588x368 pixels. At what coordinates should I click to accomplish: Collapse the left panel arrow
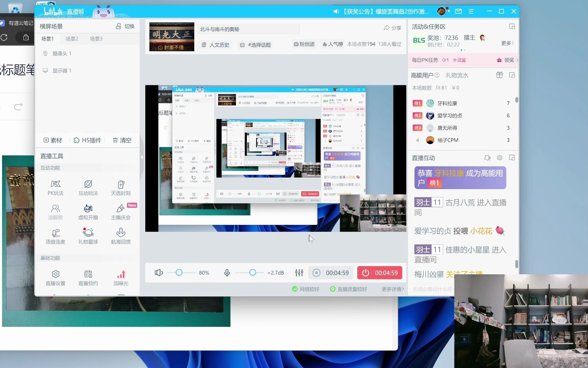click(142, 157)
